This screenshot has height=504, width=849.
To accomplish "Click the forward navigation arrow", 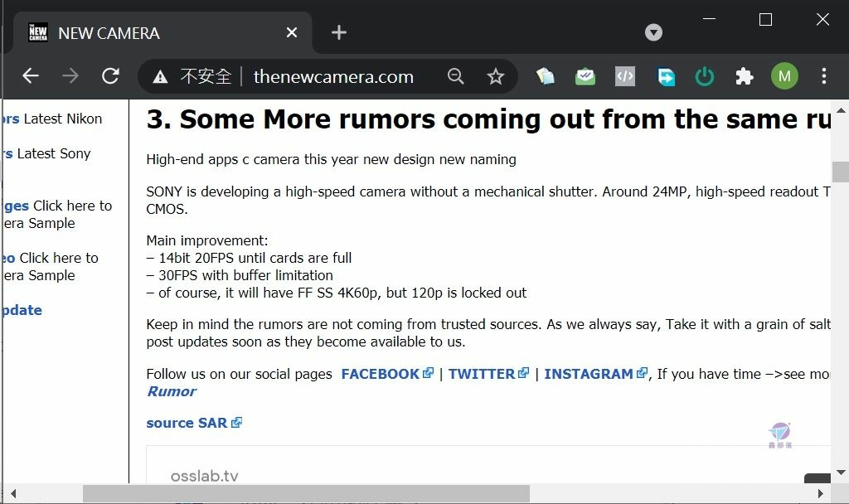I will point(70,76).
